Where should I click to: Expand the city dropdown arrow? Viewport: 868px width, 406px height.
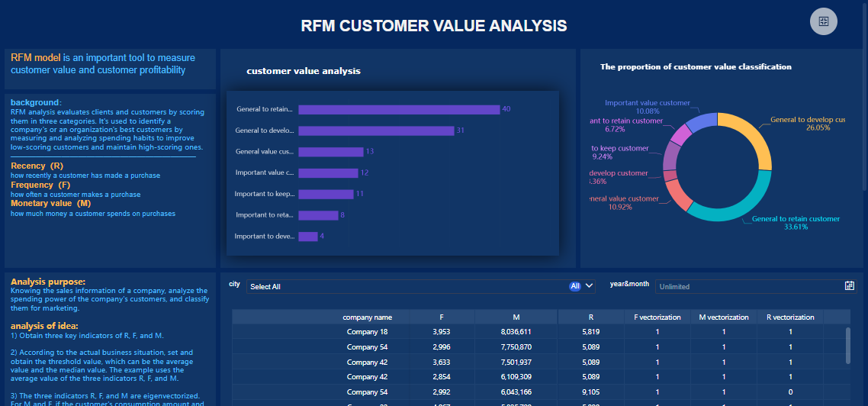click(x=589, y=286)
